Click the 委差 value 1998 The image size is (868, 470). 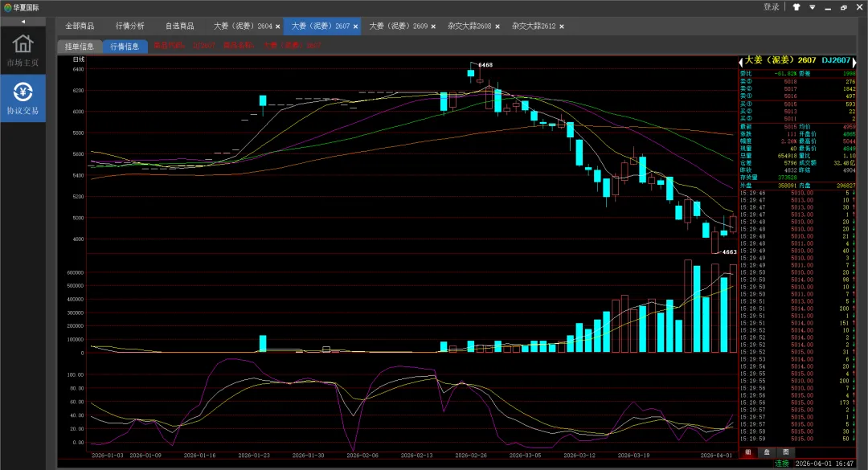[850, 73]
